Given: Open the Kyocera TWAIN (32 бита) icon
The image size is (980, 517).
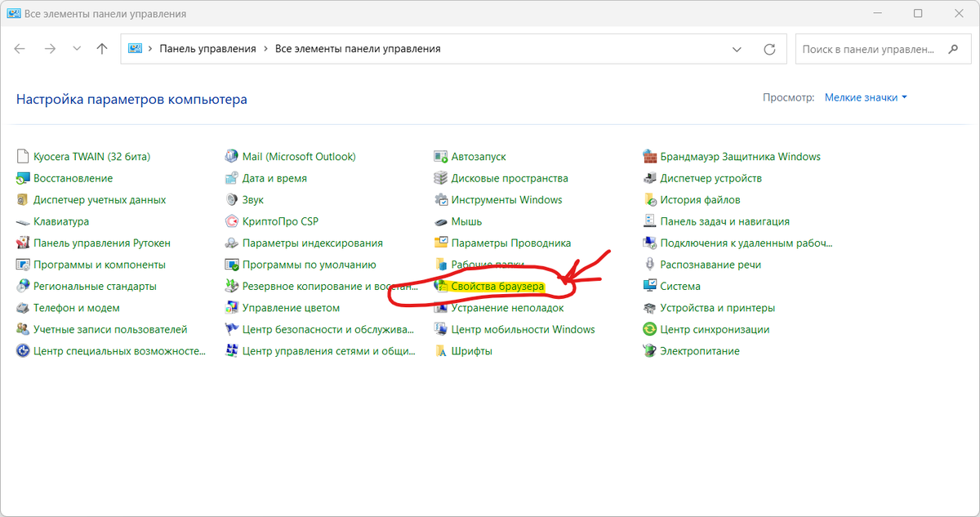Looking at the screenshot, I should point(23,156).
